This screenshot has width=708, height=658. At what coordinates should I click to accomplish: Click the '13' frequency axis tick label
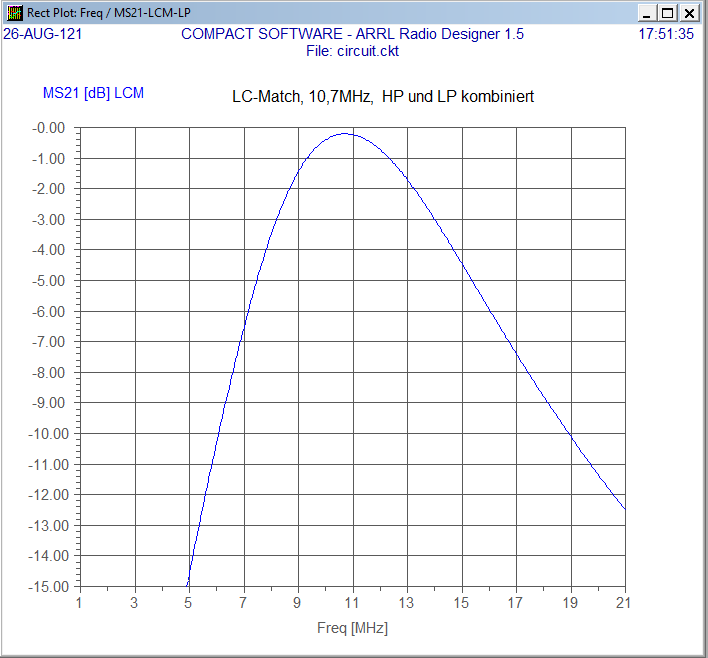(406, 603)
